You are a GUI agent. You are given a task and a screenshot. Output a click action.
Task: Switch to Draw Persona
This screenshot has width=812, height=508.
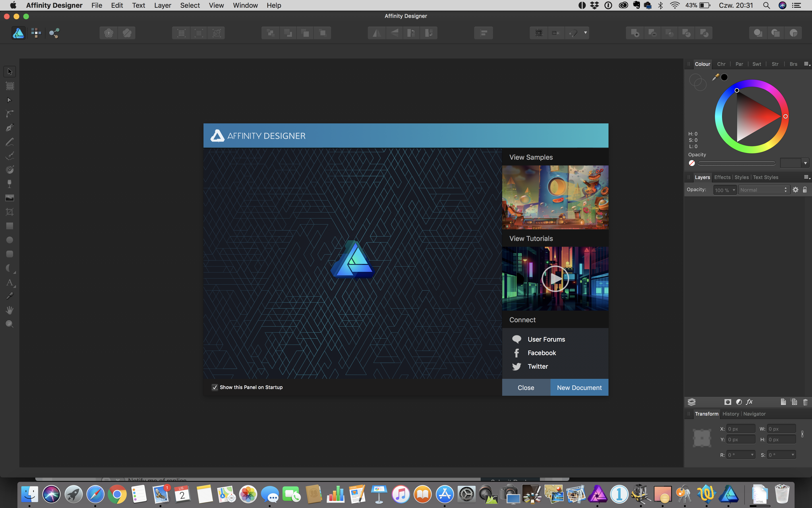tap(18, 33)
